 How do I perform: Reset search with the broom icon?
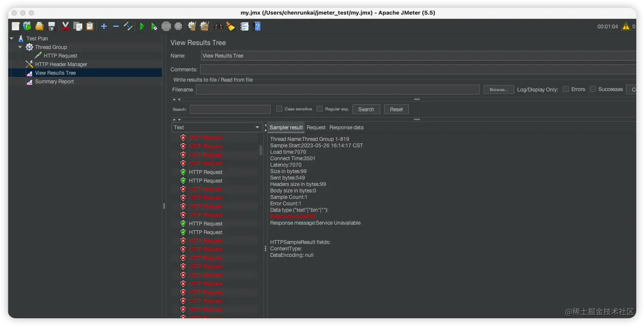point(231,27)
